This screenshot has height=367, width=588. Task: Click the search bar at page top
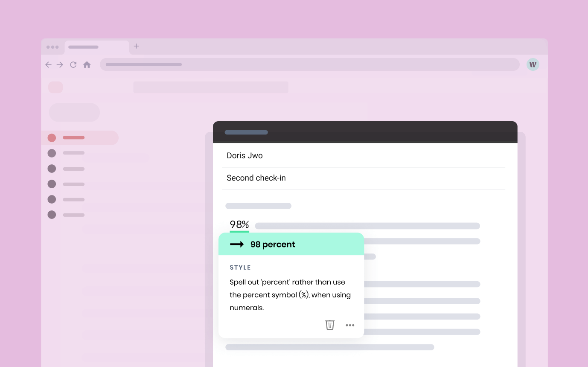pyautogui.click(x=211, y=87)
